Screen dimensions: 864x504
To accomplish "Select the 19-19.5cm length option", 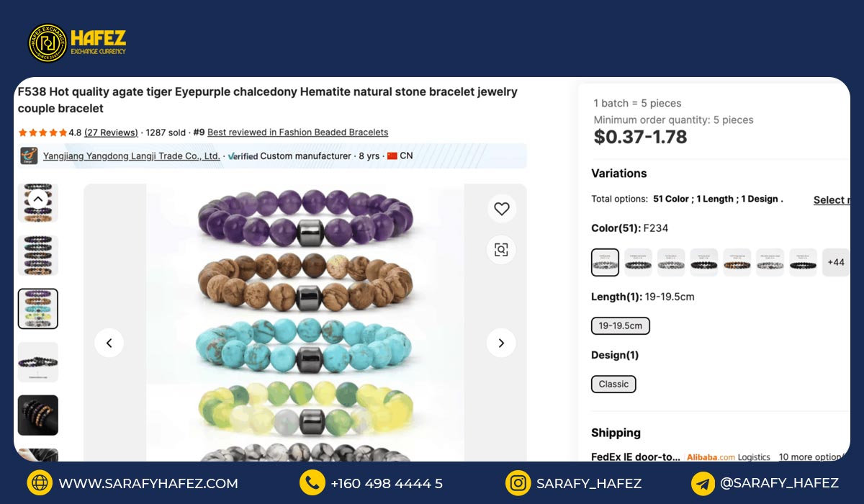I will pos(620,325).
